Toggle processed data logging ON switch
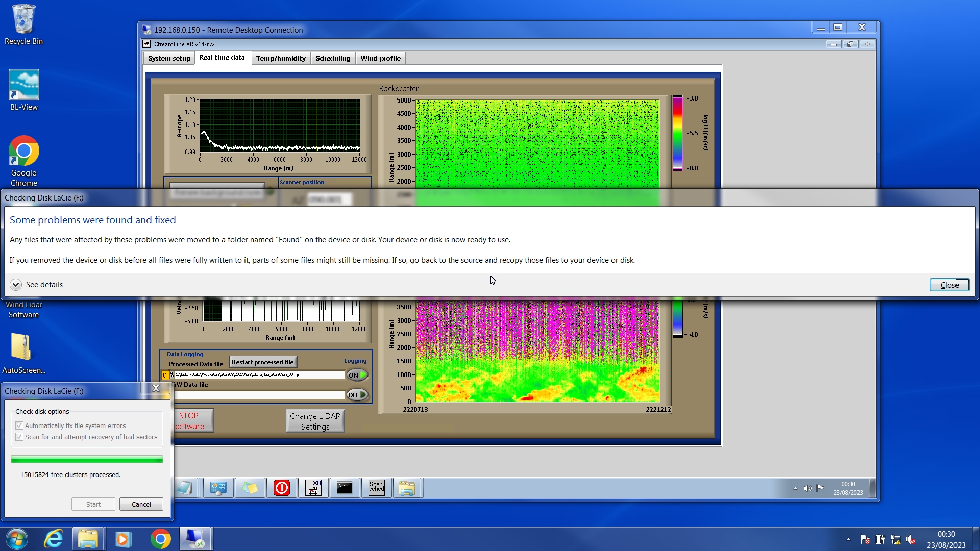Viewport: 980px width, 551px height. 357,375
